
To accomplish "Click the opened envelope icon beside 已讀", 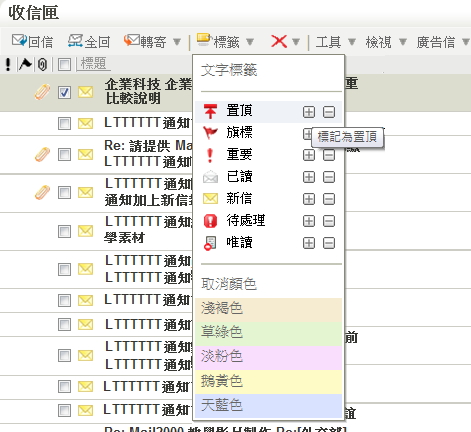I will [x=210, y=177].
